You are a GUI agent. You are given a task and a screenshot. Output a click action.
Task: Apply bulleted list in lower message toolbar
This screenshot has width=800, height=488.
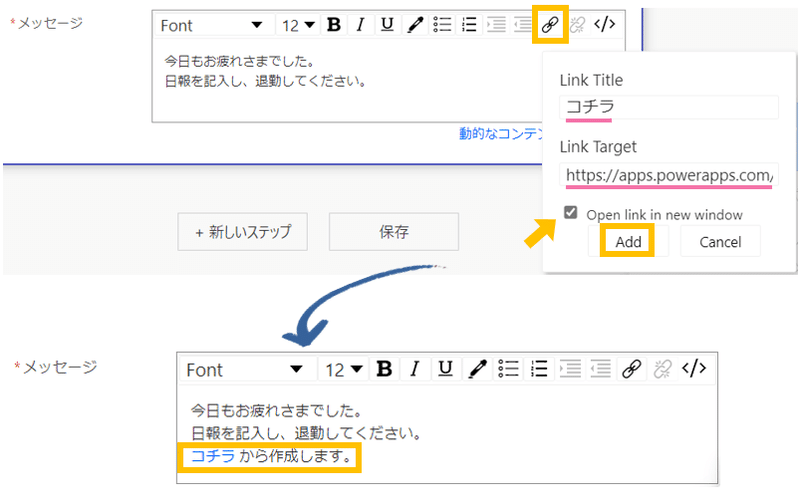point(508,369)
